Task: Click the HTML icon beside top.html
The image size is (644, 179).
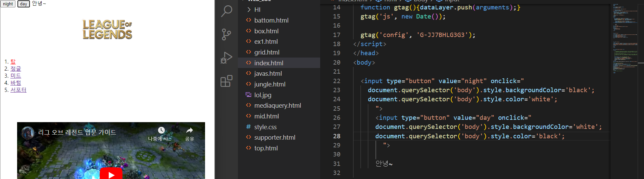Action: [248, 148]
